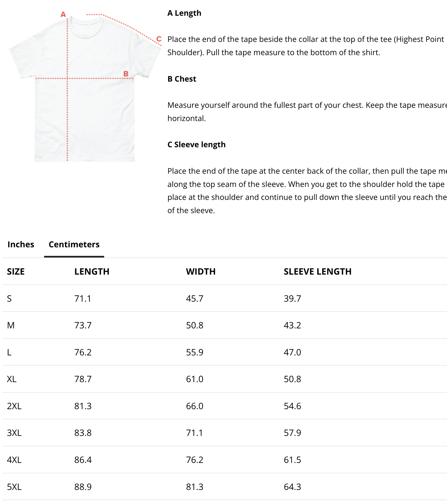Click the "C Sleeve length" heading
The width and height of the screenshot is (447, 504).
point(196,144)
